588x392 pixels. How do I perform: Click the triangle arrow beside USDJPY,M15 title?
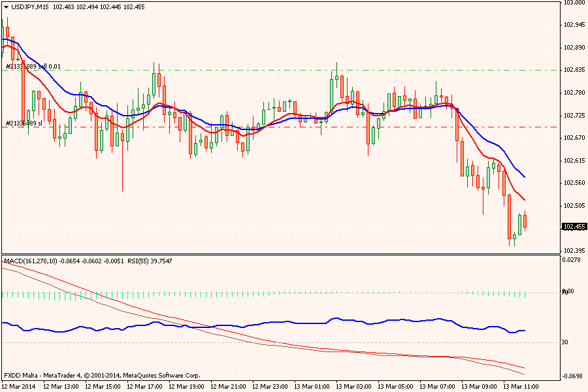(x=6, y=7)
